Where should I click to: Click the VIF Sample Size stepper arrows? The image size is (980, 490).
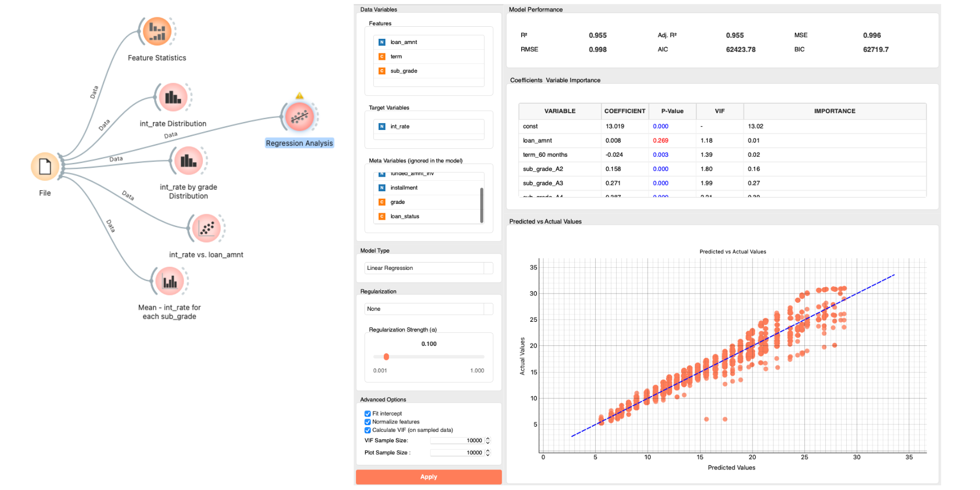click(x=488, y=441)
